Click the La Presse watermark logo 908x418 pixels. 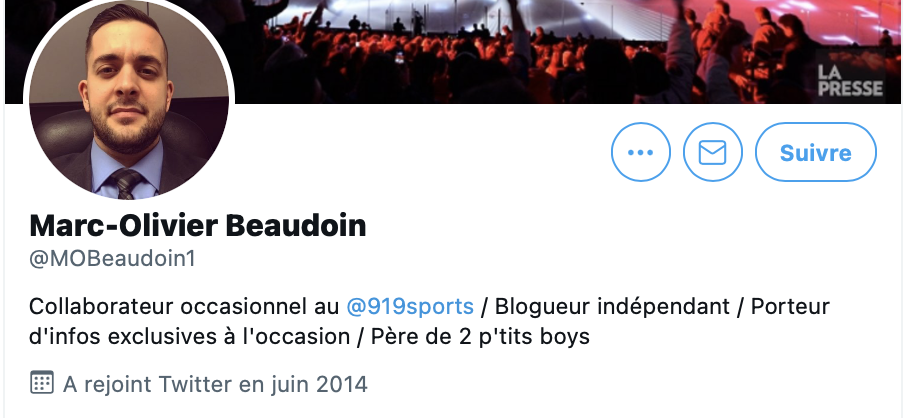[850, 80]
